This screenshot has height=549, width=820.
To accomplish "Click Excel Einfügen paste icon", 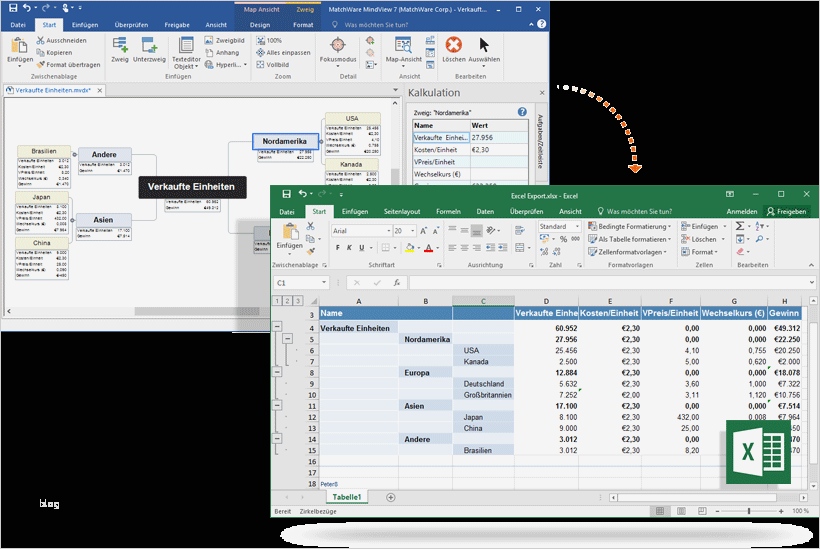I will [x=290, y=232].
